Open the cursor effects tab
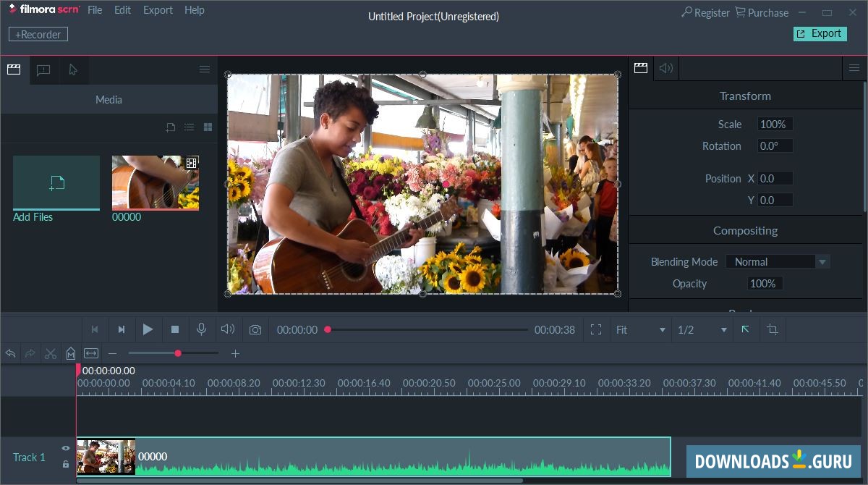 tap(73, 69)
